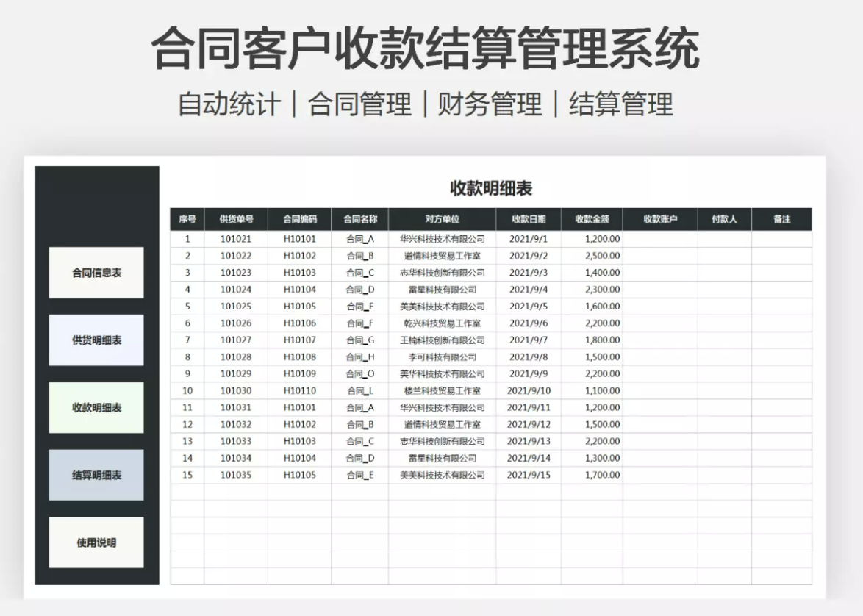Image resolution: width=863 pixels, height=616 pixels.
Task: Select the amount cell 1,600.00
Action: tap(592, 307)
